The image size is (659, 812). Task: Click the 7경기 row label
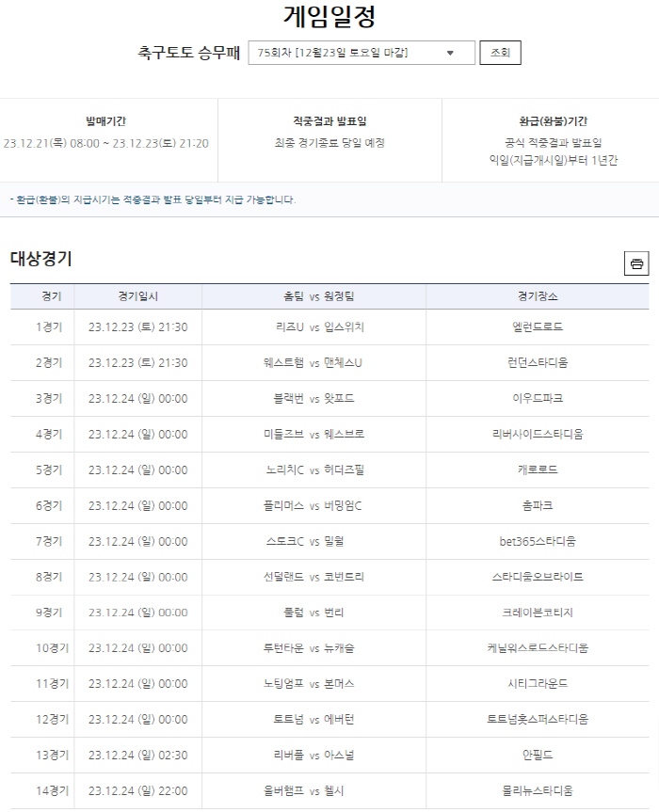coord(49,542)
